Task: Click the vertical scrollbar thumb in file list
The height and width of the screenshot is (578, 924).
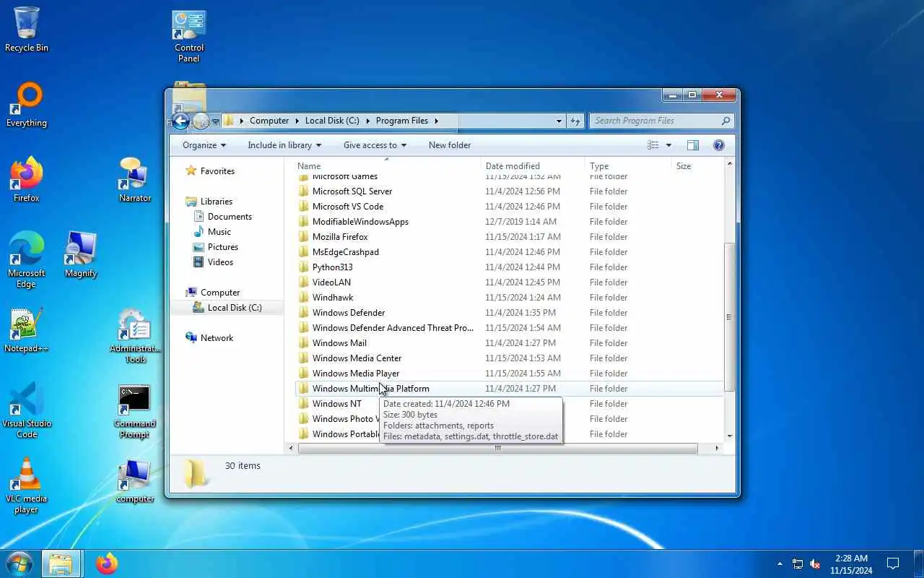Action: pos(729,317)
